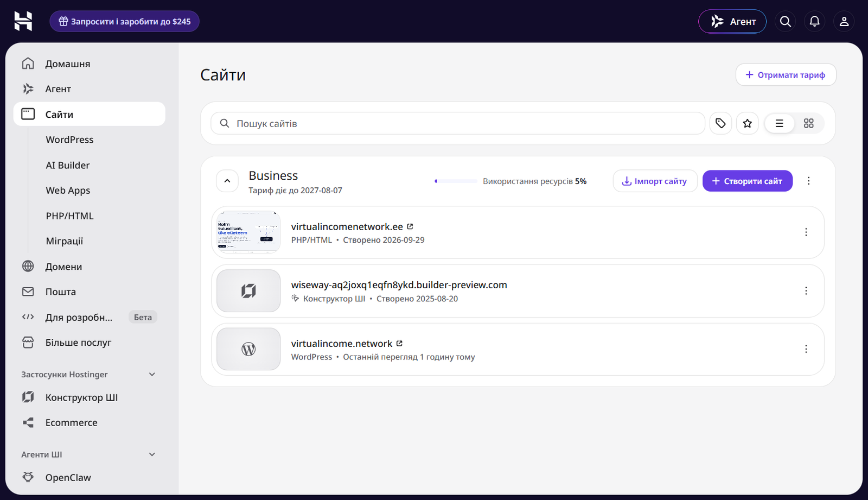Open options menu for virtualincome.network
Screen dimensions: 868x500
[x=806, y=349]
